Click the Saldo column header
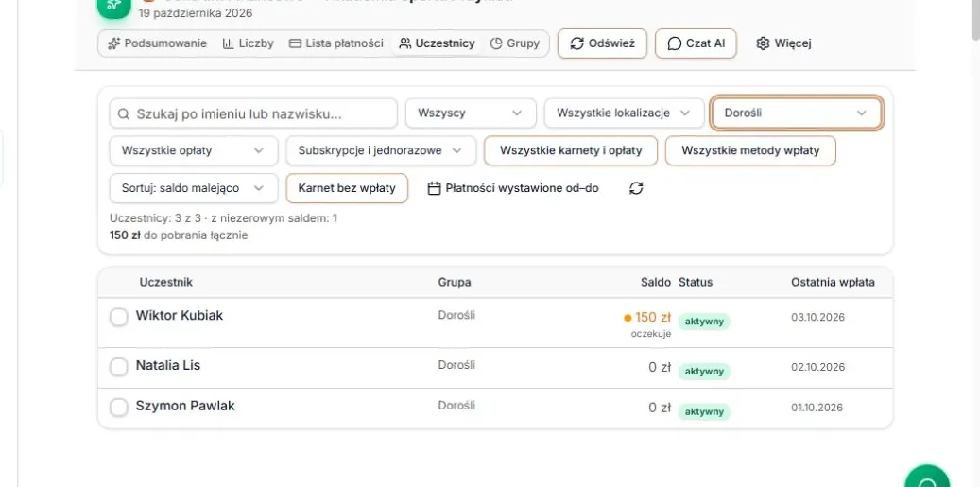 (x=656, y=282)
